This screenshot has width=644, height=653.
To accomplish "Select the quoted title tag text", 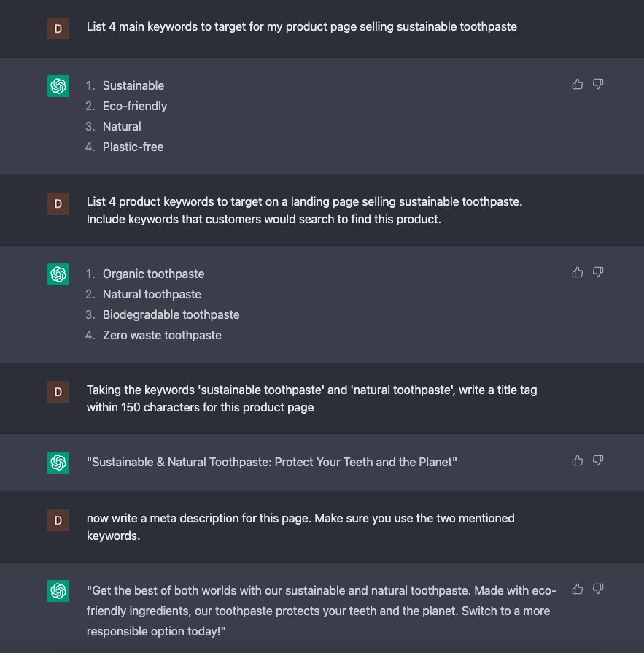I will 272,461.
